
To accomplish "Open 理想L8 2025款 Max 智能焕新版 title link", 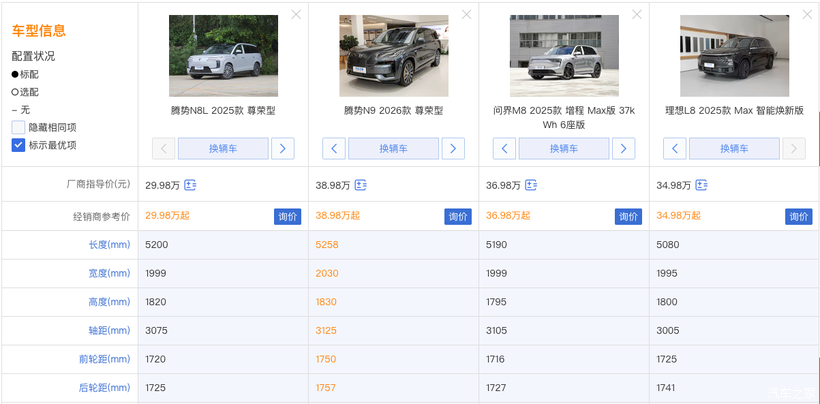I will [734, 111].
